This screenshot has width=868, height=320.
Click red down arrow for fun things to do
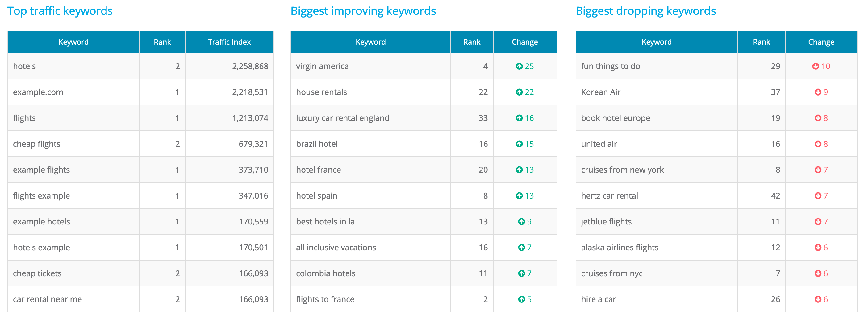(816, 66)
